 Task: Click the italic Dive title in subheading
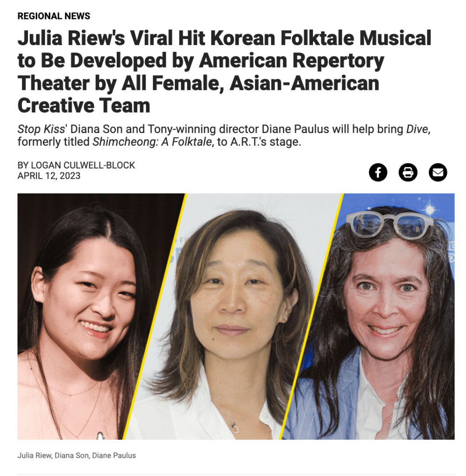(417, 129)
